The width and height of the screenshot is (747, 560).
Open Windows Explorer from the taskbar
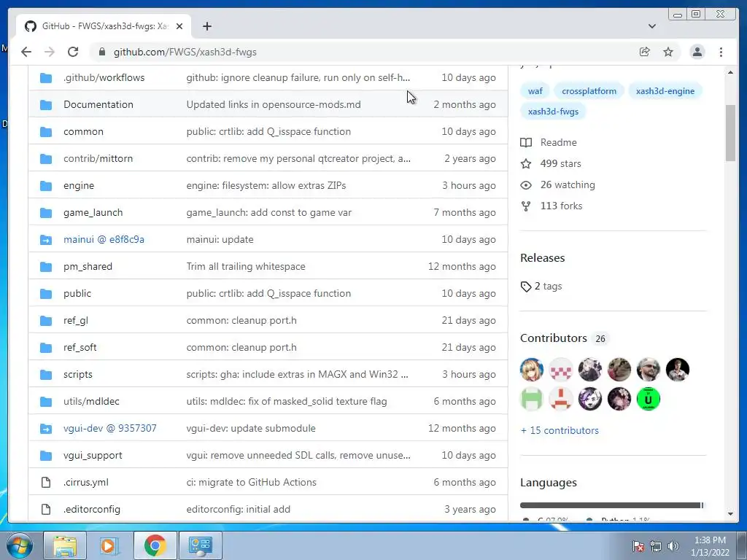[x=65, y=545]
